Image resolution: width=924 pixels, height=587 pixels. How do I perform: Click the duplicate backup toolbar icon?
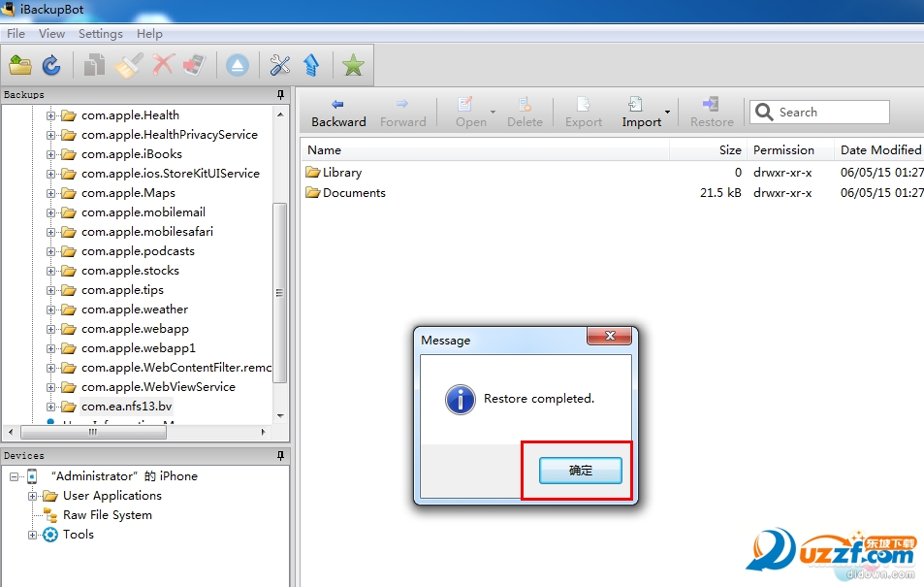click(x=94, y=65)
